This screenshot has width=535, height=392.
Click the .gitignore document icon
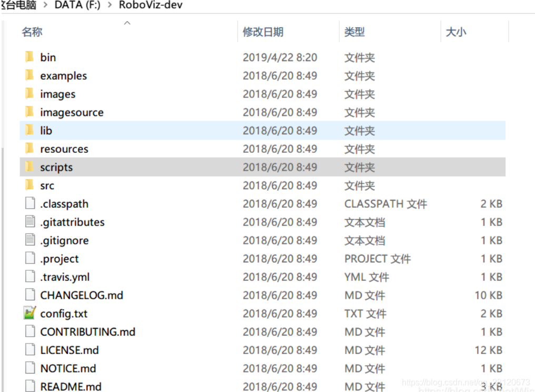30,240
